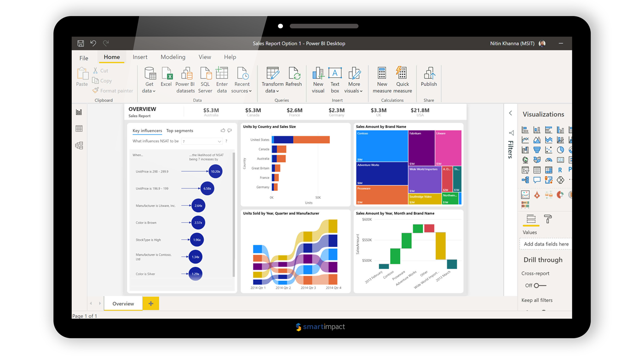644x362 pixels.
Task: Click the Add data fields here box
Action: [546, 244]
